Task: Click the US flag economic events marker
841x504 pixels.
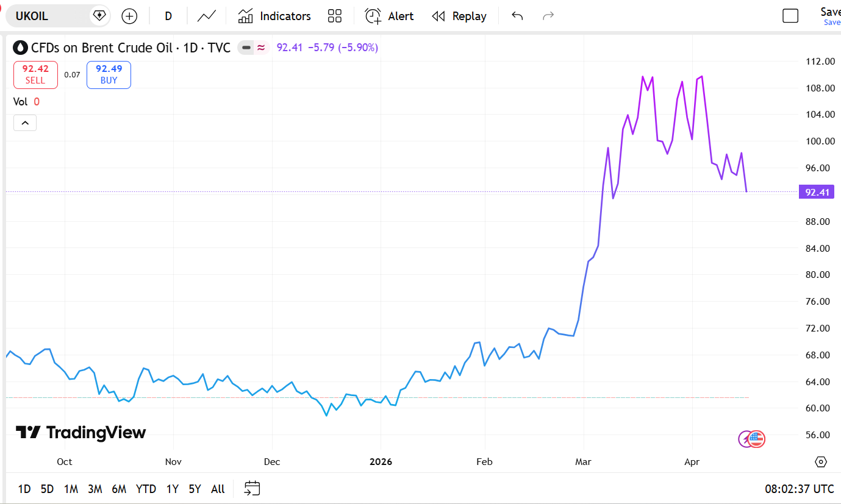Action: [x=757, y=439]
